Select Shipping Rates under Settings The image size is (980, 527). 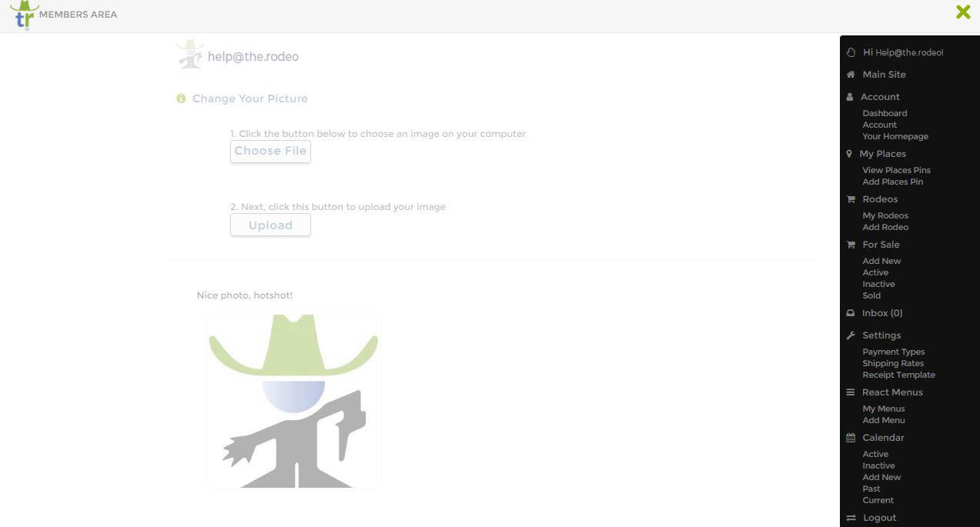coord(893,363)
